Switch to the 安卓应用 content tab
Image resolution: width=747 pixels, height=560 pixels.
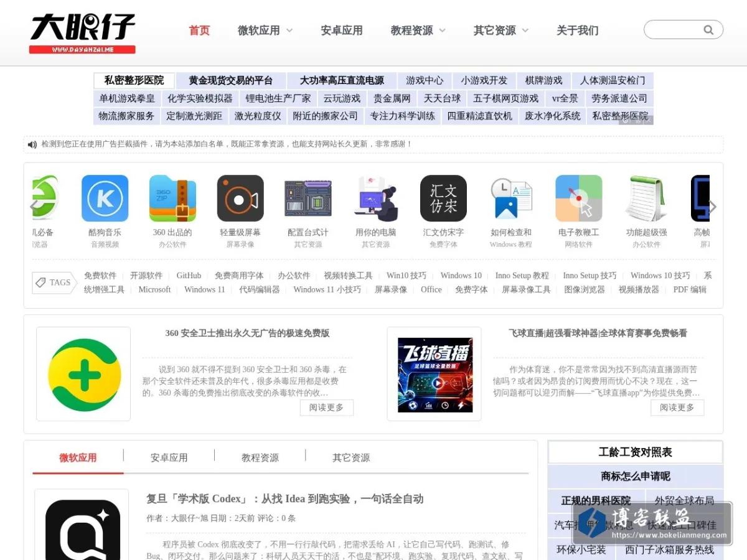[169, 458]
